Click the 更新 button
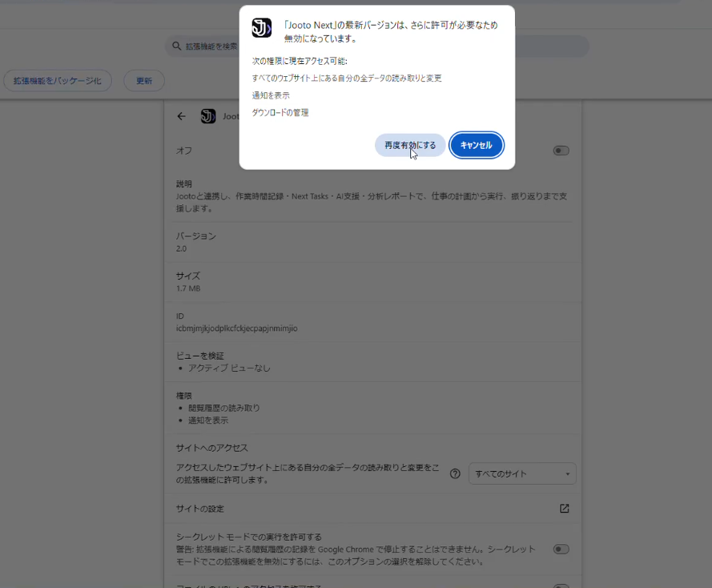Image resolution: width=712 pixels, height=588 pixels. pyautogui.click(x=144, y=81)
